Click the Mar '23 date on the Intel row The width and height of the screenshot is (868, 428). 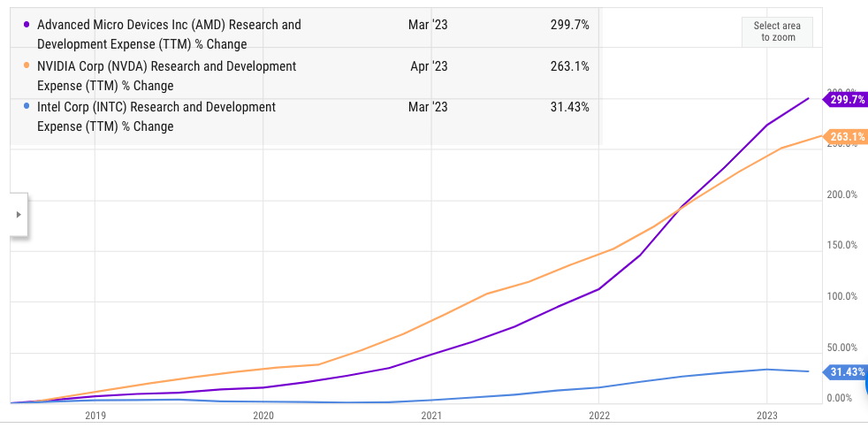428,107
